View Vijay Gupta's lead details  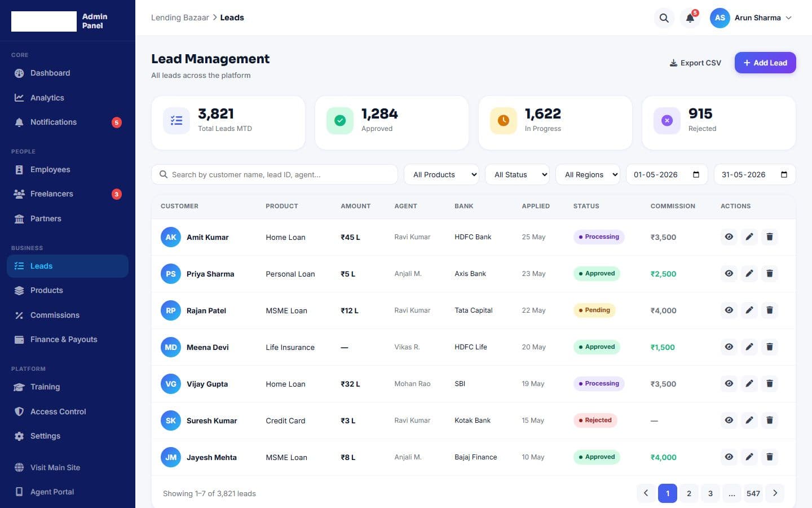(x=729, y=384)
